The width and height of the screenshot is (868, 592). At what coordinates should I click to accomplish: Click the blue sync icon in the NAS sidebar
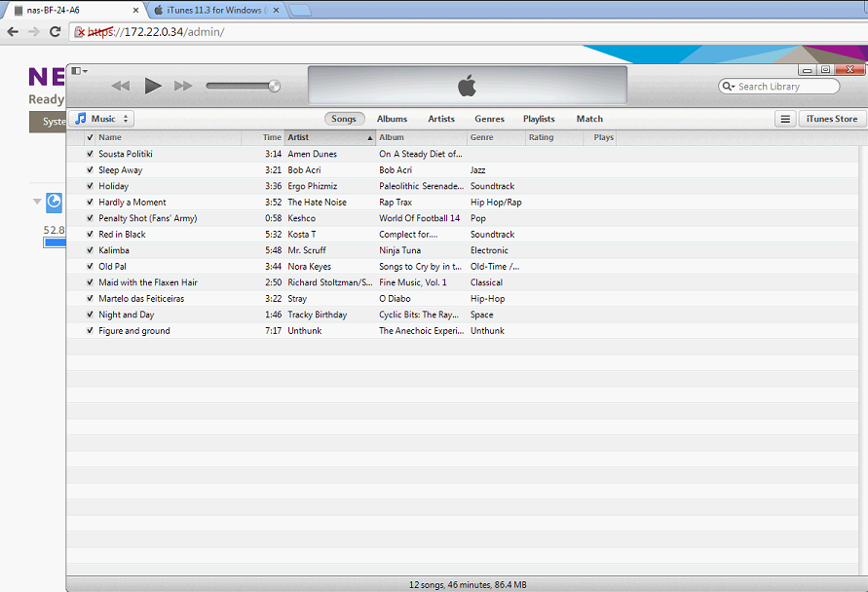55,203
